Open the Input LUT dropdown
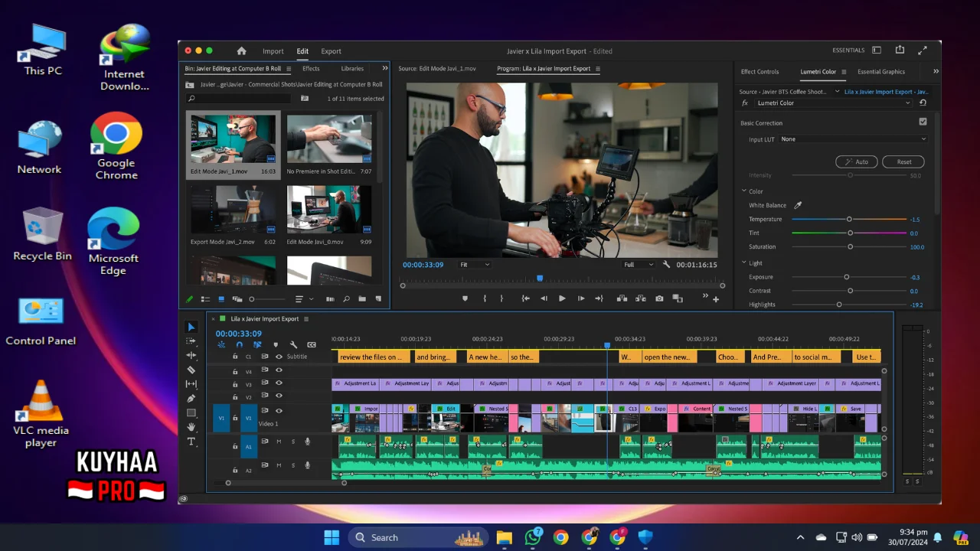Viewport: 980px width, 551px height. pos(853,139)
